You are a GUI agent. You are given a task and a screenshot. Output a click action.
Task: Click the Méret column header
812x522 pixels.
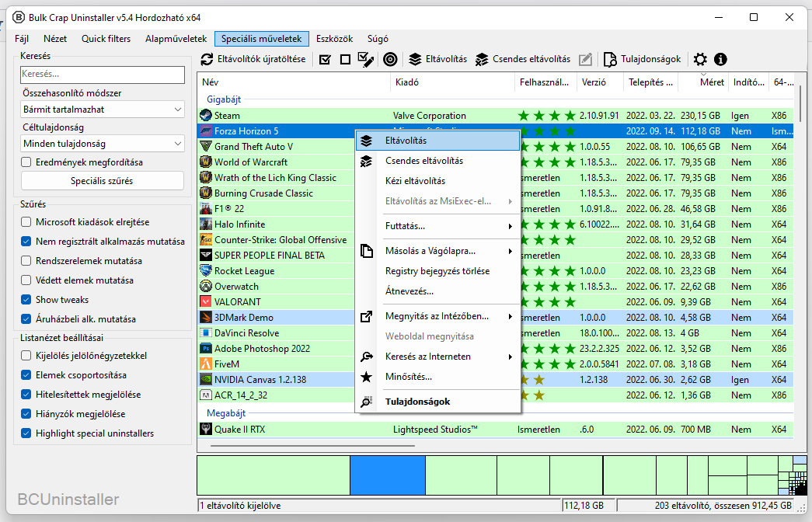click(x=710, y=82)
